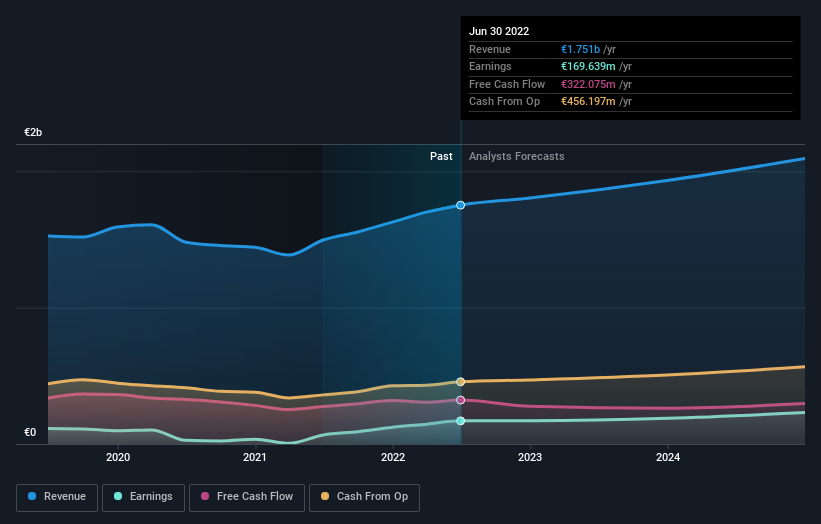Screen dimensions: 821x524
Task: Click the €322.075m free cash flow value
Action: click(588, 84)
